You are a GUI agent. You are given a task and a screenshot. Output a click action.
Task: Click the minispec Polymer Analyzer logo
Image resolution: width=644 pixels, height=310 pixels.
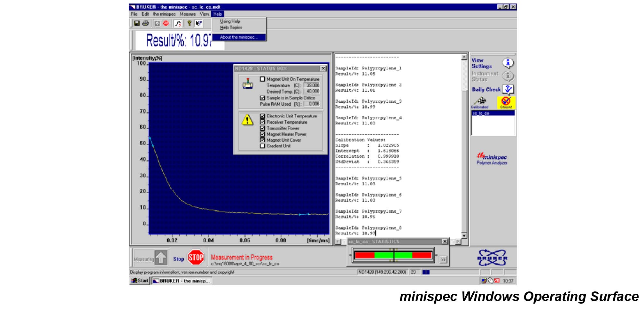[492, 159]
